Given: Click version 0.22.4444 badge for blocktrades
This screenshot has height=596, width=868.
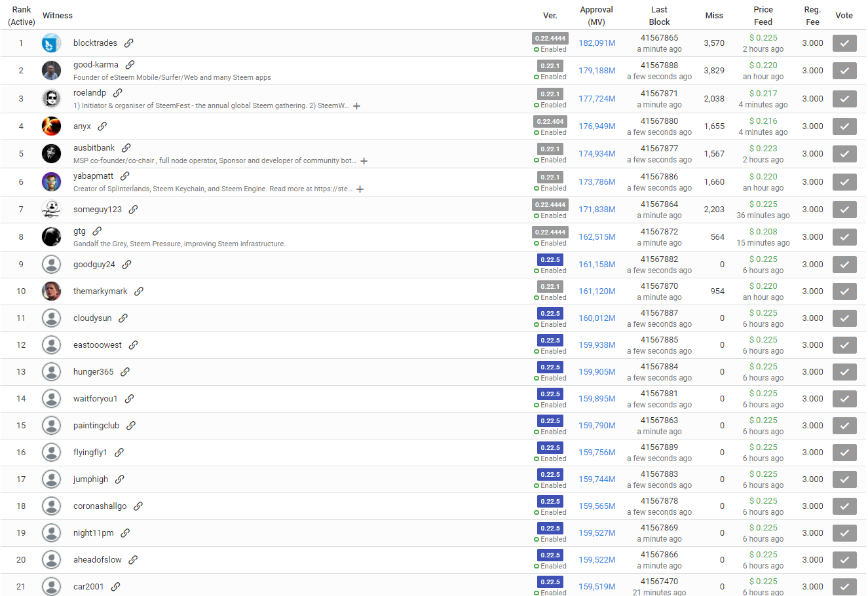Looking at the screenshot, I should (x=550, y=38).
